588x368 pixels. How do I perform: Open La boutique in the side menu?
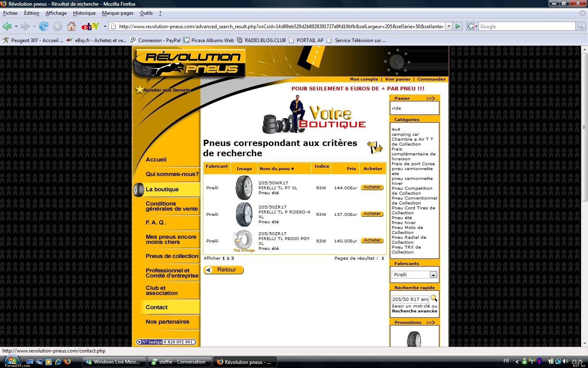click(x=162, y=189)
